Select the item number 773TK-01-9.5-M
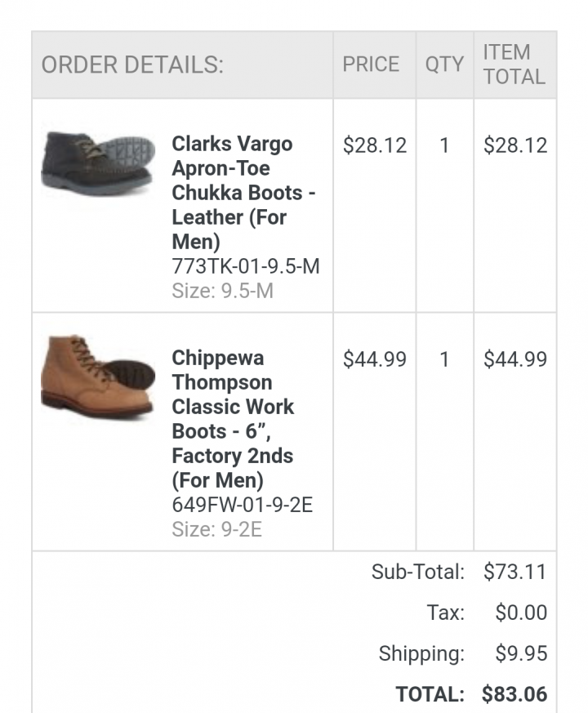Screen dimensions: 588x713 (246, 266)
